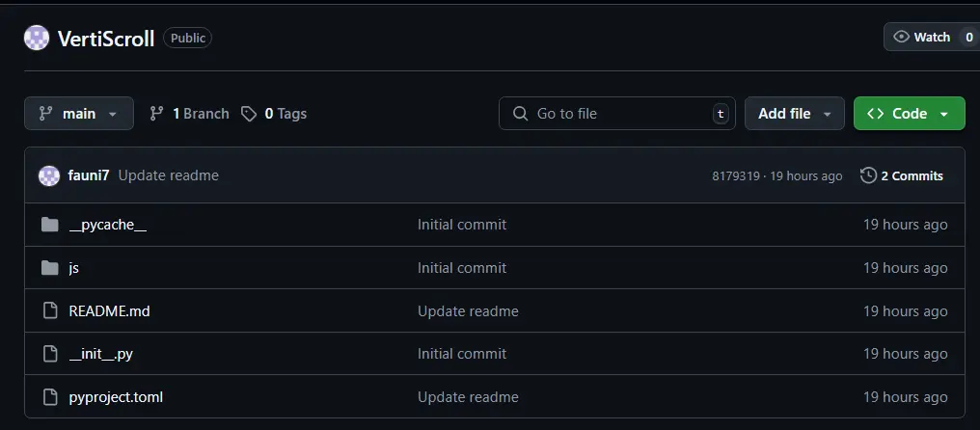Click the commit history clock icon
This screenshot has height=430, width=980.
[868, 175]
